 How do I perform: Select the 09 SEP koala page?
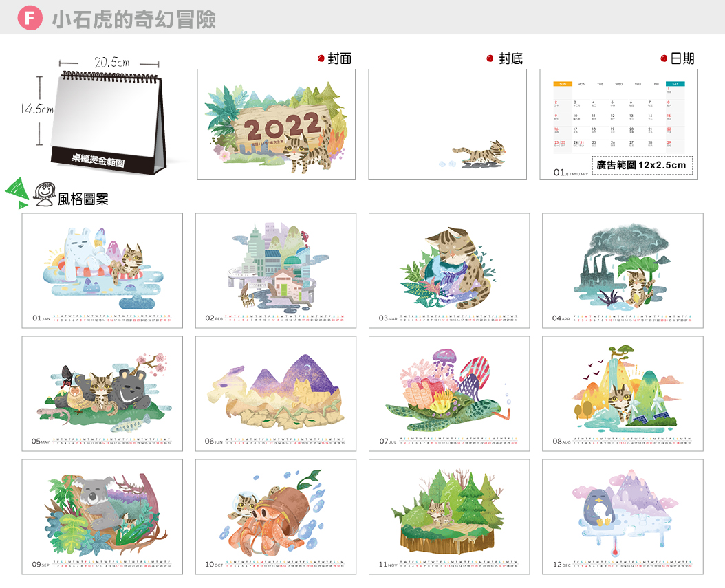pyautogui.click(x=102, y=516)
